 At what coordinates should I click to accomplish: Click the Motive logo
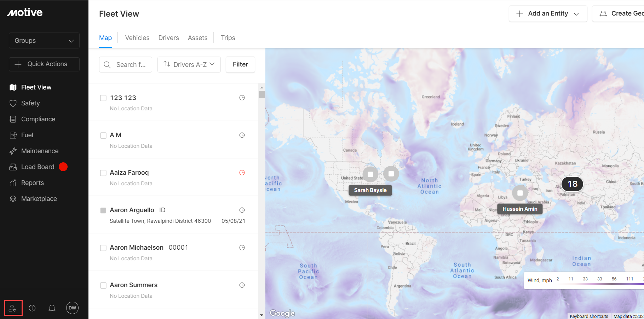coord(25,13)
